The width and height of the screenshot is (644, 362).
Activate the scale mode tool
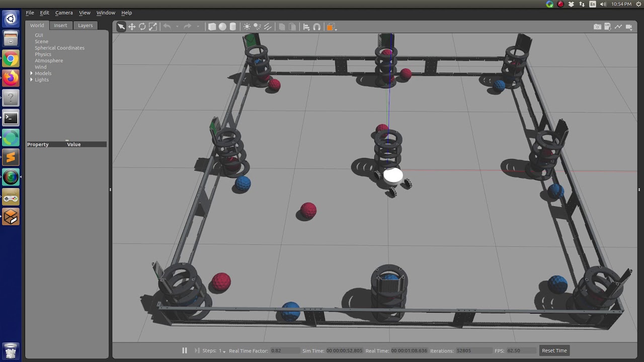pos(153,27)
